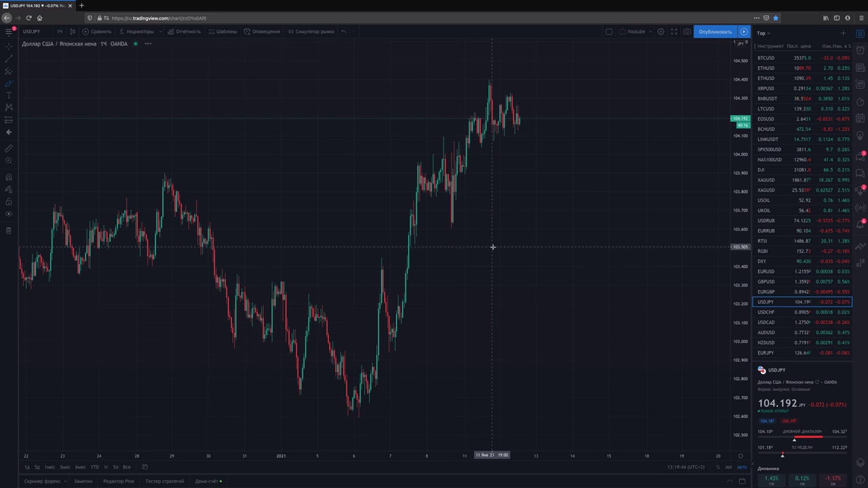Select the 5д date range
Screen dimensions: 868x488
[37, 467]
